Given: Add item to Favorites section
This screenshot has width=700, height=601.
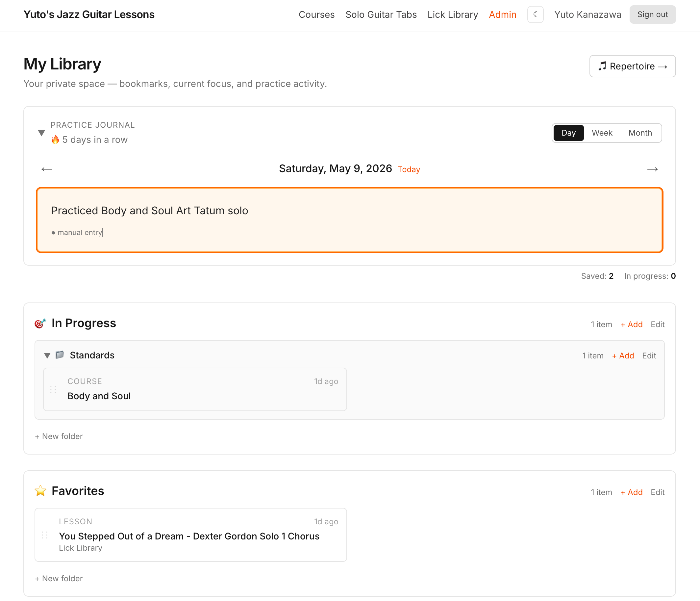Looking at the screenshot, I should (x=632, y=492).
